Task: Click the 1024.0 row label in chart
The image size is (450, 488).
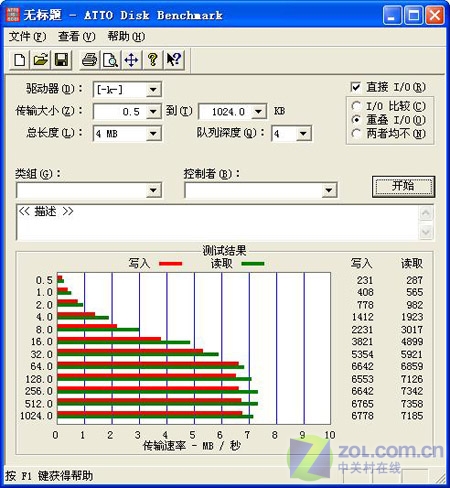Action: tap(36, 416)
